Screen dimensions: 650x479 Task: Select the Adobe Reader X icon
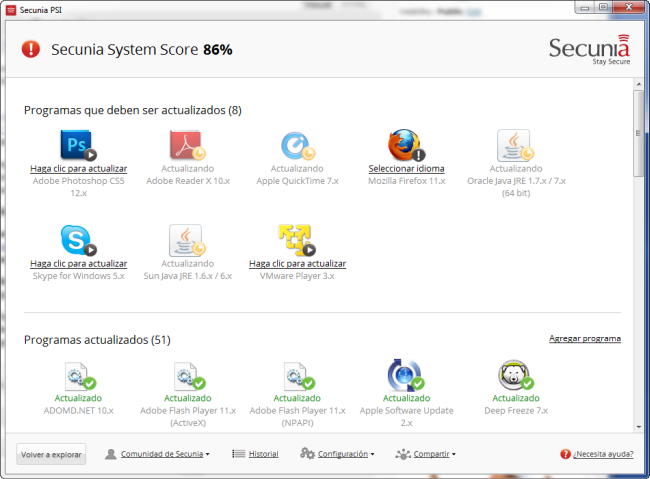click(187, 145)
